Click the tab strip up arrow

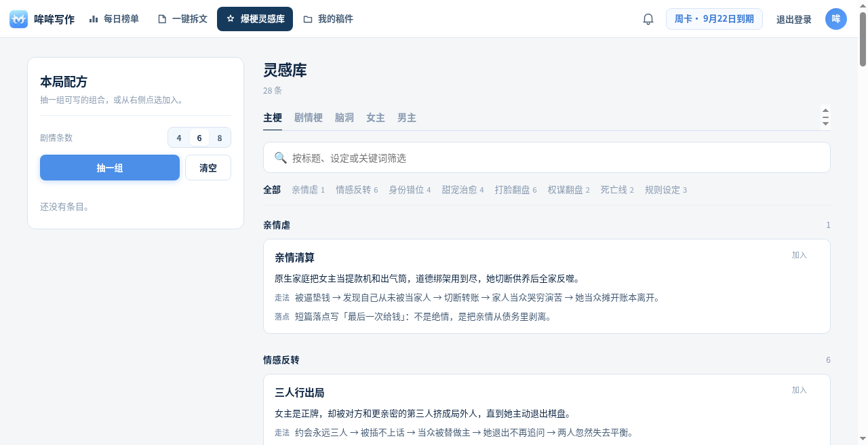[825, 110]
